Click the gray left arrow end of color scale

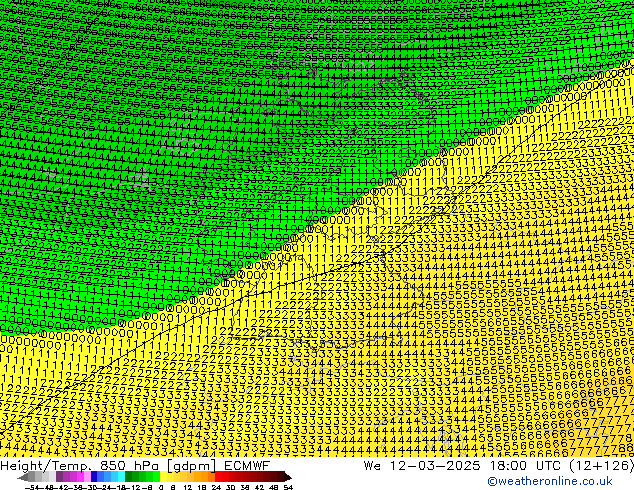tap(23, 477)
